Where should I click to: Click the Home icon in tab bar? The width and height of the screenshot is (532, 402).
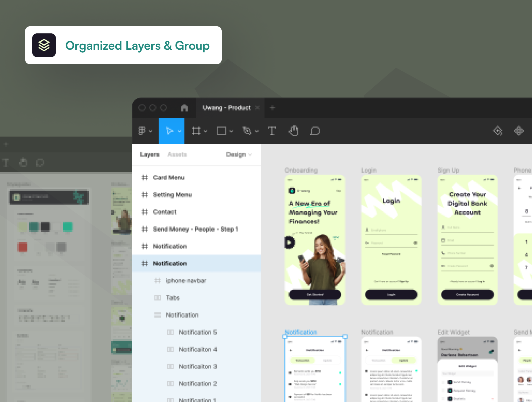[184, 108]
